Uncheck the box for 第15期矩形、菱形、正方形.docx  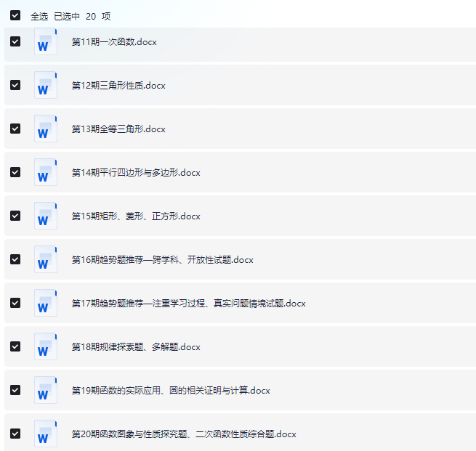pyautogui.click(x=15, y=216)
